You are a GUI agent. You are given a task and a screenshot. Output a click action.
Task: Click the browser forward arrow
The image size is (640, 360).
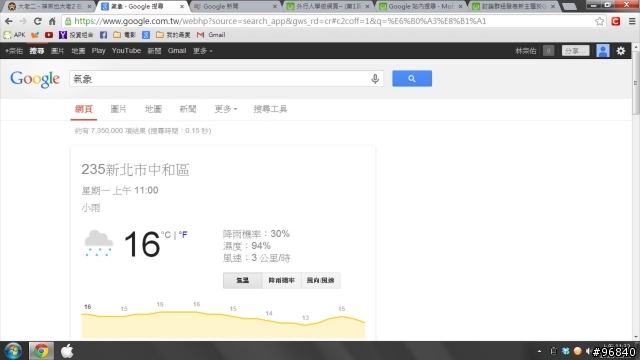pos(23,21)
